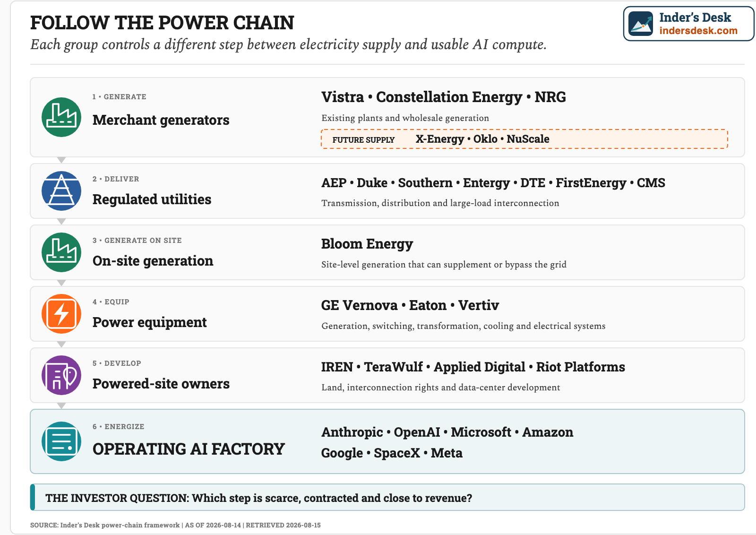Click the teal Operating AI Factory icon

[x=61, y=441]
